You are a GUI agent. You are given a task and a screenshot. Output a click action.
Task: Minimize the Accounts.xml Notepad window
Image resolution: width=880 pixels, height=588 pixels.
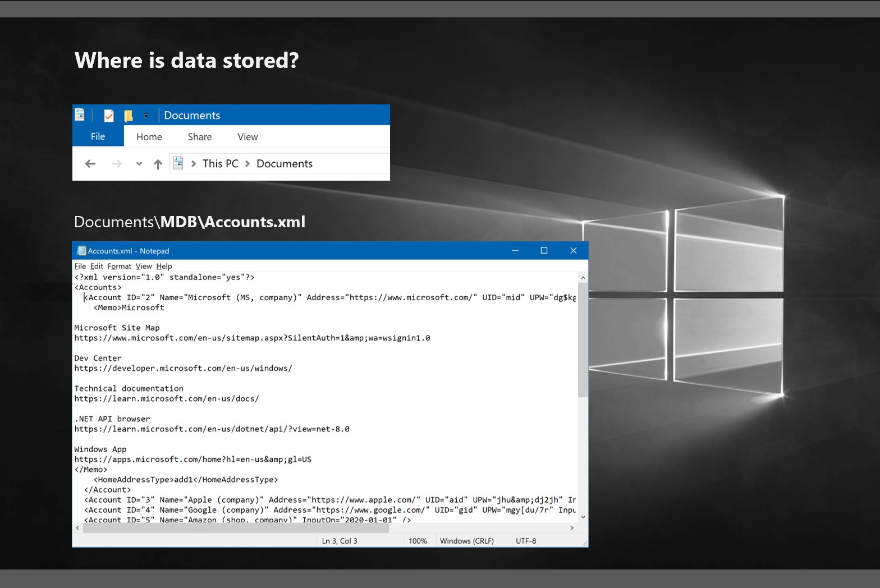(515, 250)
